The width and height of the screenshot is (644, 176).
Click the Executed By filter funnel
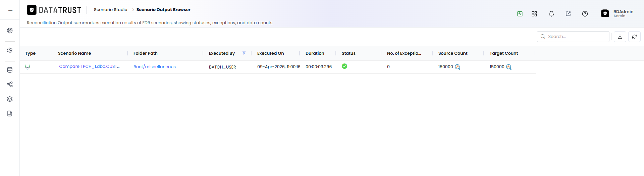tap(244, 53)
